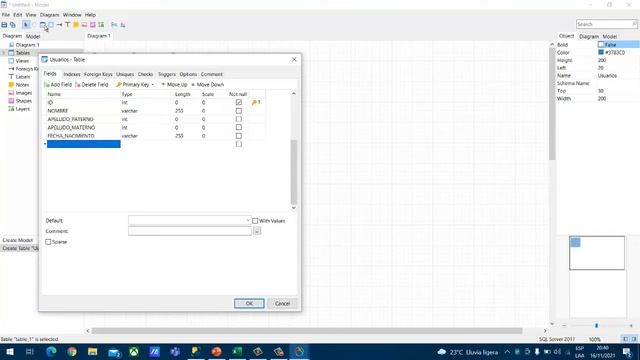Open Task View on the taskbar

coord(30,351)
